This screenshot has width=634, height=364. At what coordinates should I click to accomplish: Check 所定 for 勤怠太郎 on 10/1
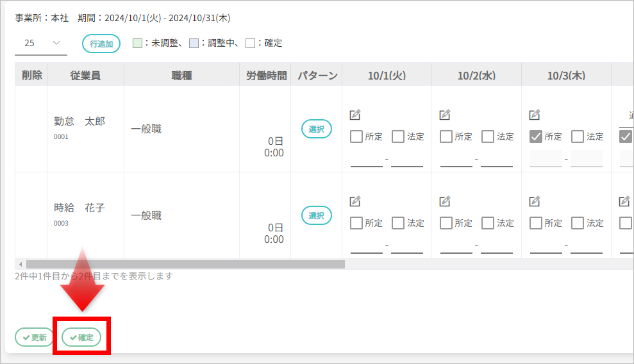[x=356, y=136]
